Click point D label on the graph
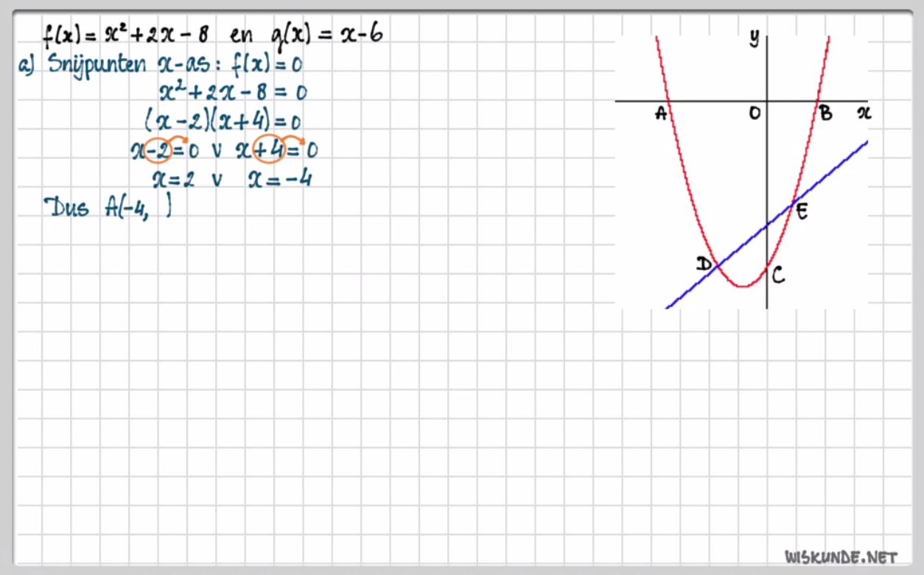The width and height of the screenshot is (924, 575). tap(703, 264)
